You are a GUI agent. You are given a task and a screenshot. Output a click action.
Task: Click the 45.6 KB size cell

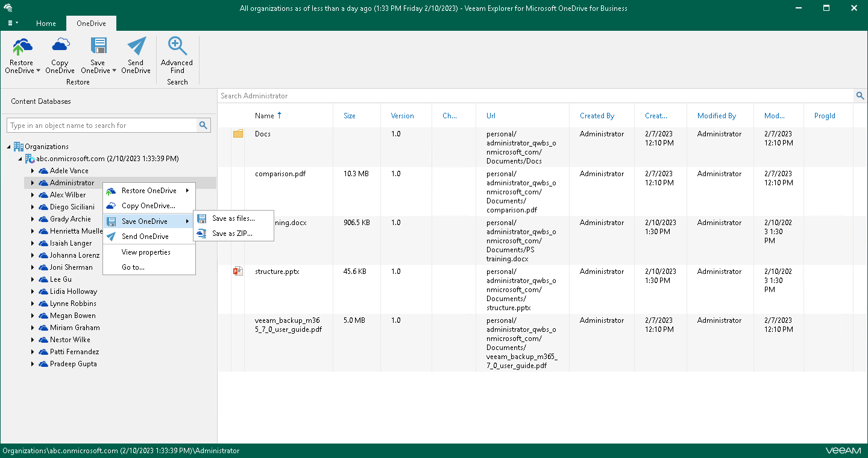coord(355,272)
